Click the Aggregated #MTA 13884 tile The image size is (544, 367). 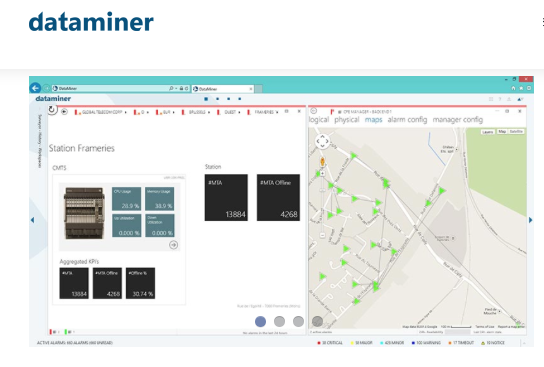pos(74,283)
